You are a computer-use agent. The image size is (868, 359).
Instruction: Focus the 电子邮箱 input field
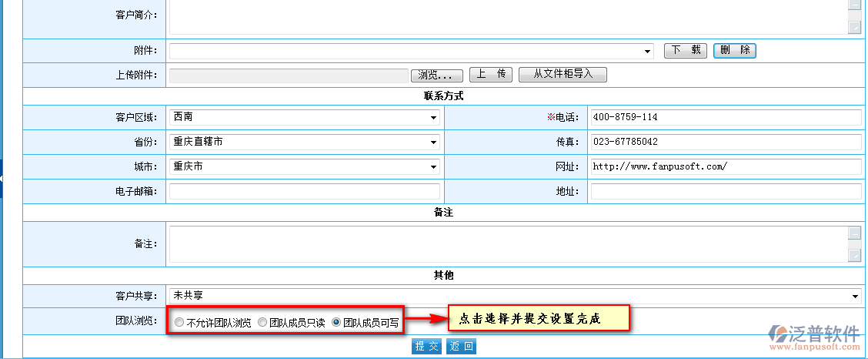[x=305, y=192]
